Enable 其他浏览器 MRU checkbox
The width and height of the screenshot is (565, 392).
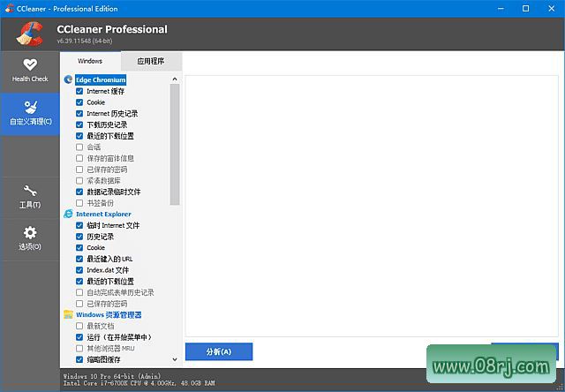click(x=79, y=348)
